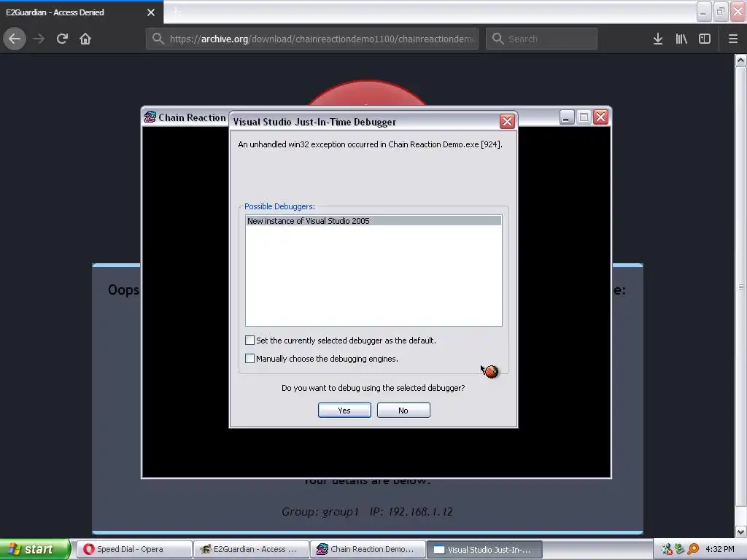Open the browser downloads panel
747x560 pixels.
[658, 39]
